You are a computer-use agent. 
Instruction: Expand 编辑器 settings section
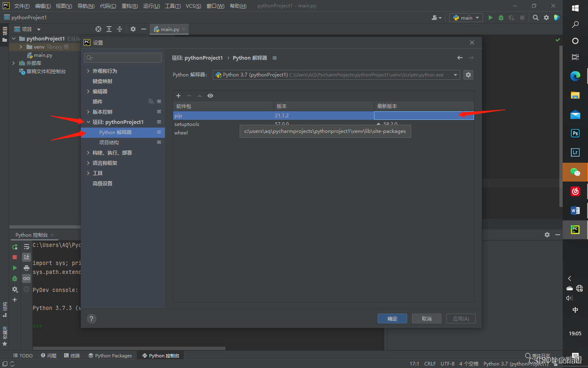coord(88,92)
